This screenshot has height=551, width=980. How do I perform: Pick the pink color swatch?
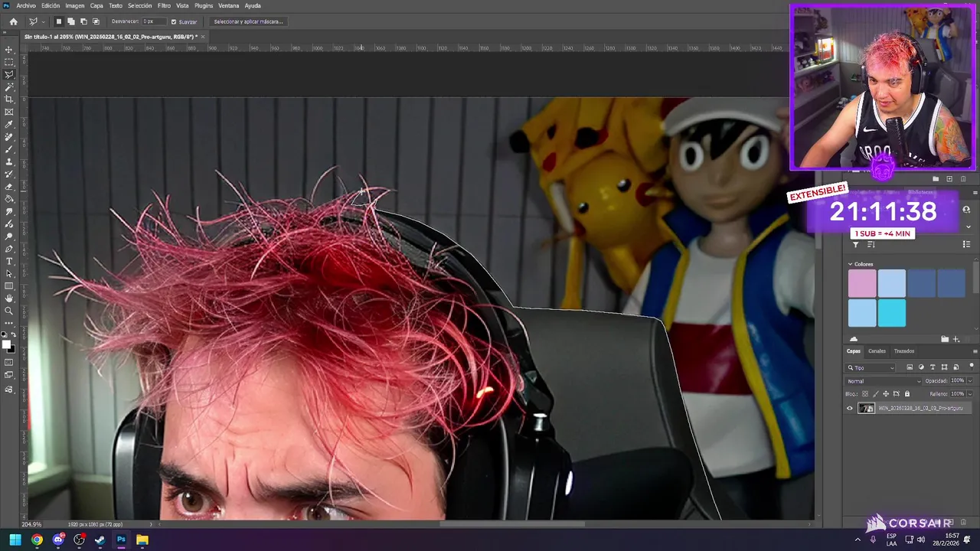coord(862,283)
